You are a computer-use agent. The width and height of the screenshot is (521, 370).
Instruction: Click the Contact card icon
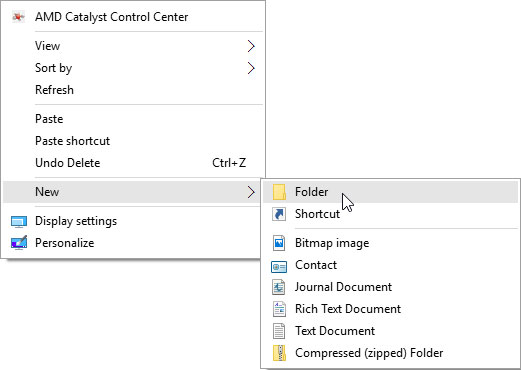pyautogui.click(x=279, y=267)
